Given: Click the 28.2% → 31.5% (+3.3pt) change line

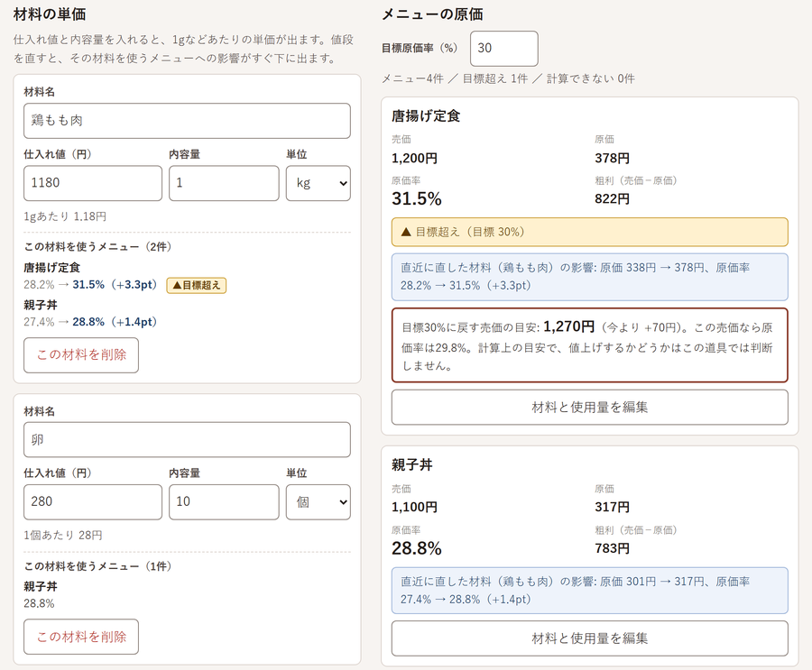Looking at the screenshot, I should point(90,285).
